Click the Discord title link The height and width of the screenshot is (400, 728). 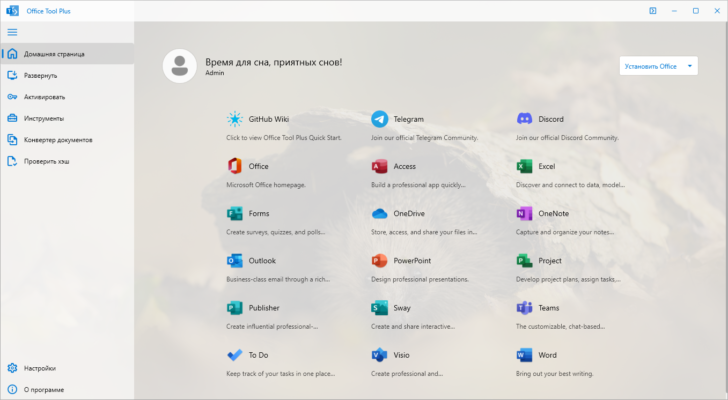point(551,119)
